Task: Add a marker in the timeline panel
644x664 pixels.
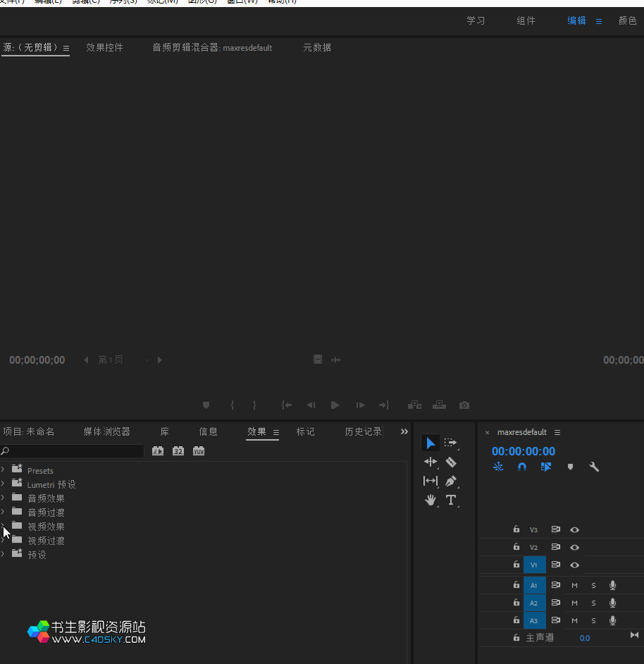Action: [570, 467]
